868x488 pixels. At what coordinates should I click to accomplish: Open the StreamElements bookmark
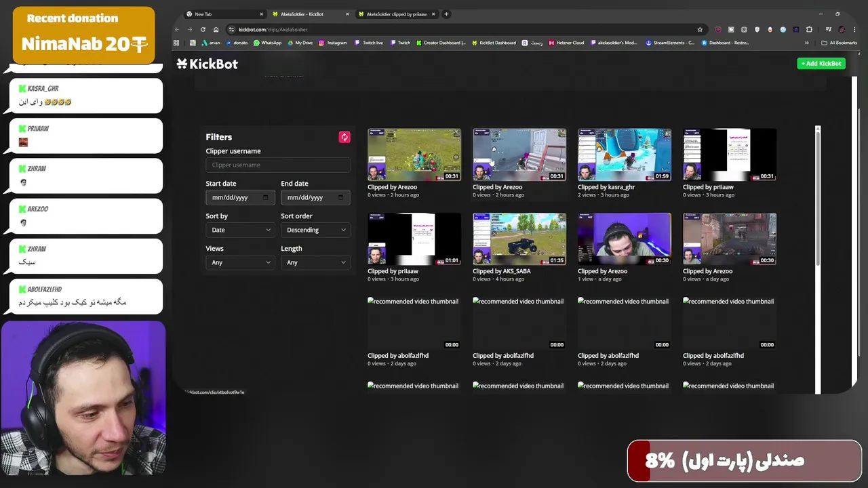tap(669, 43)
